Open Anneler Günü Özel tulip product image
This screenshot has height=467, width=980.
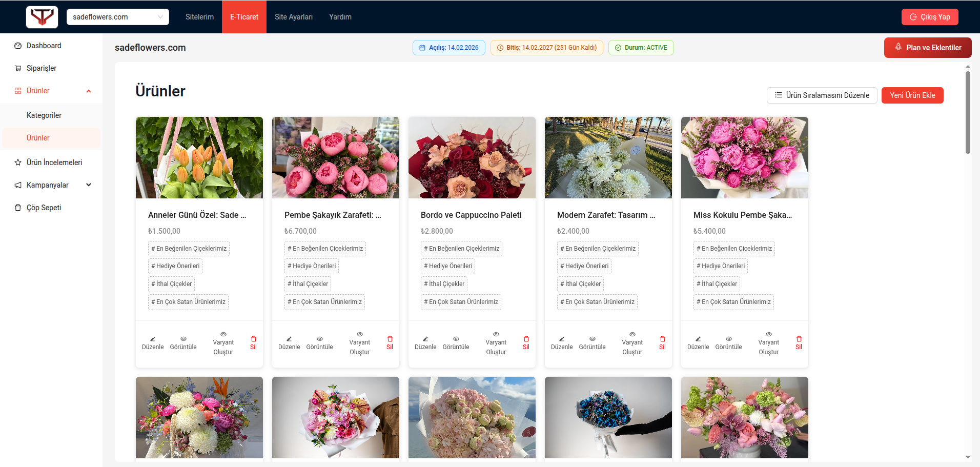click(199, 157)
